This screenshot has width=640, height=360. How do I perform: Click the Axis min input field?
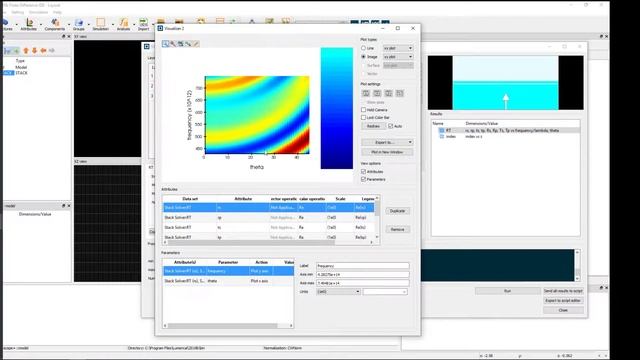tap(363, 275)
